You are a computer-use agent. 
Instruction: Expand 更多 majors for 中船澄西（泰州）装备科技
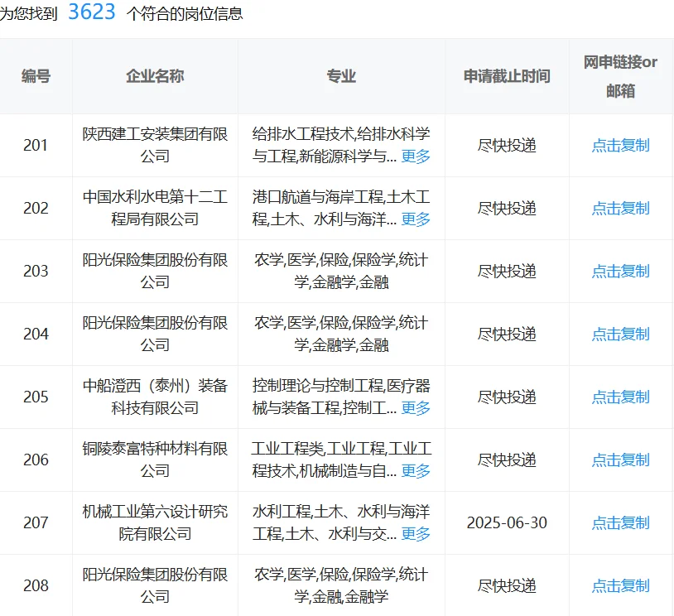(x=416, y=408)
